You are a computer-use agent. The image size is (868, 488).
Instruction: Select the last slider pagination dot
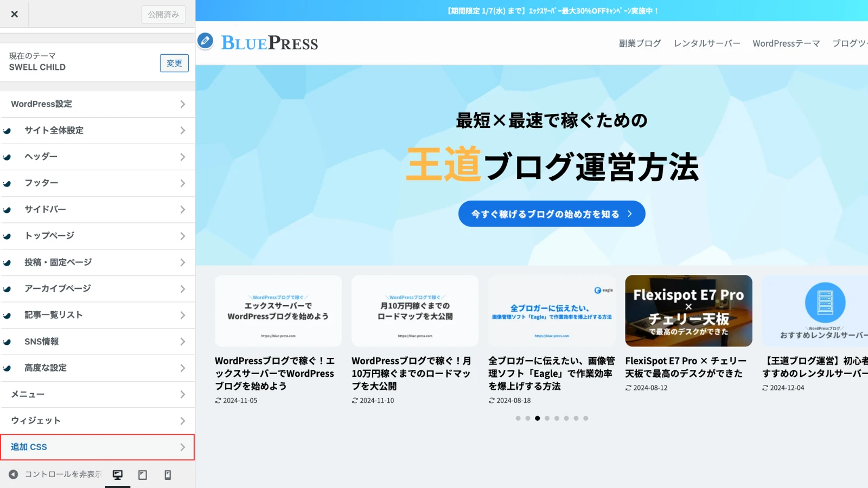pos(586,418)
